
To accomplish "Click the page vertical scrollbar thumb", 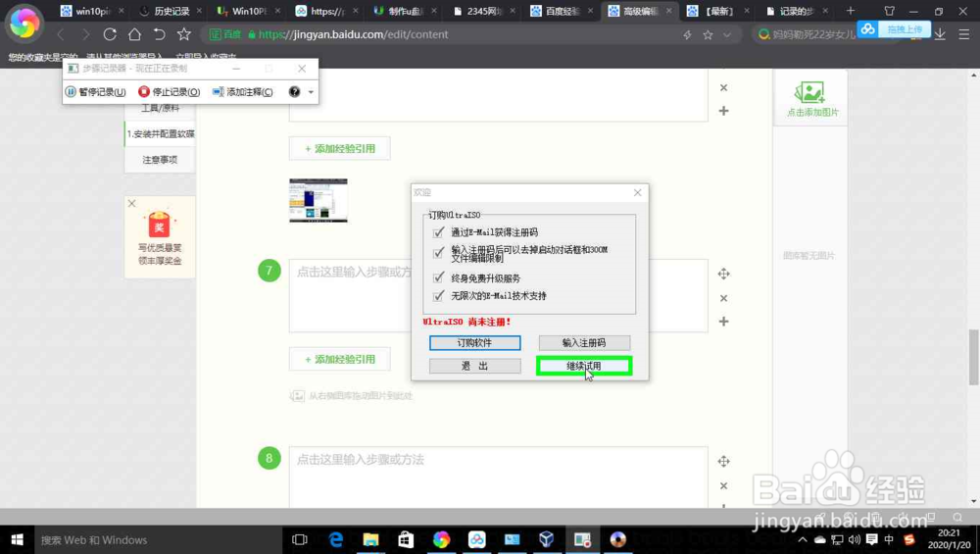I will pos(974,357).
